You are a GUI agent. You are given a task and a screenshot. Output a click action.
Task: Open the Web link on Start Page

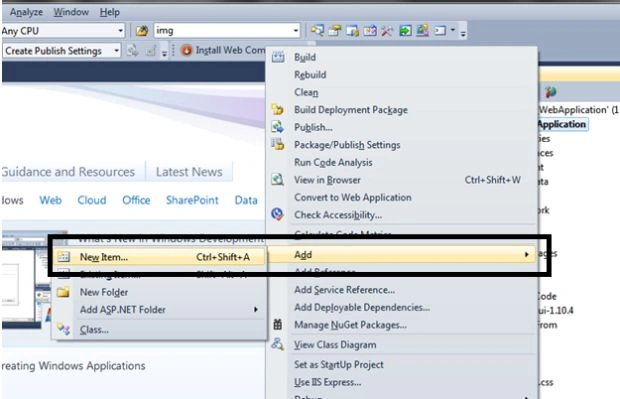50,200
